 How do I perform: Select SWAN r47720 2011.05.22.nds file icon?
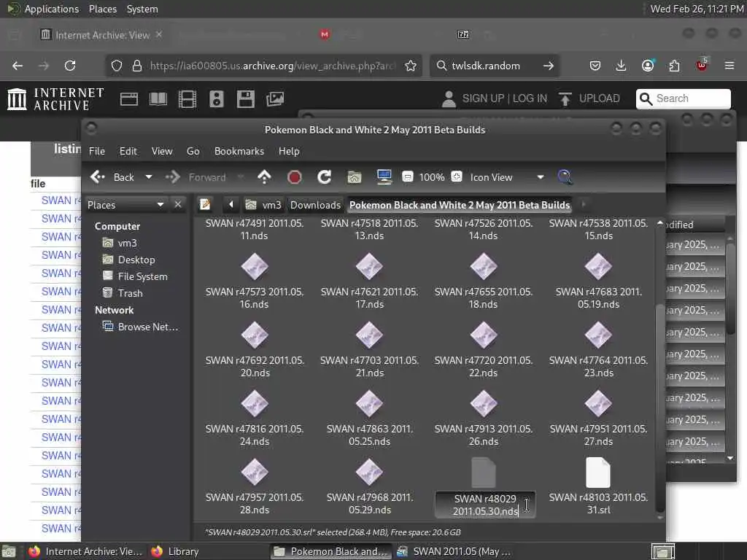pyautogui.click(x=484, y=335)
